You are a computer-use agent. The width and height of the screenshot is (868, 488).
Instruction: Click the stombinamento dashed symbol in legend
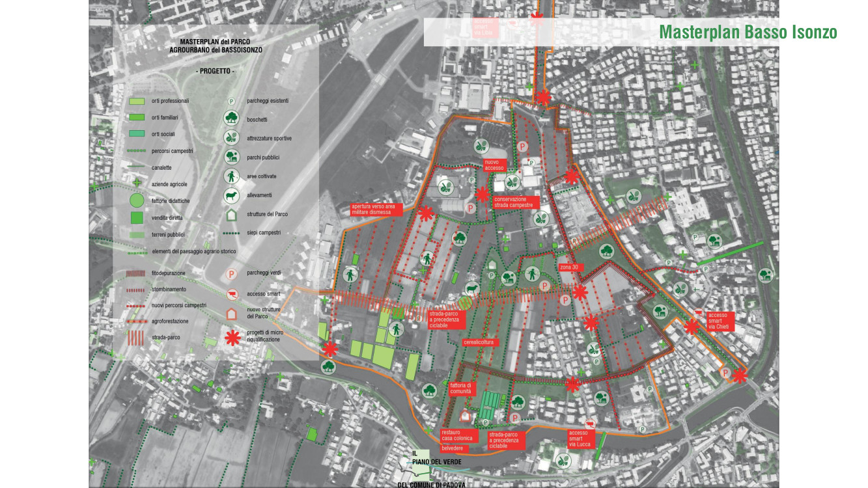136,290
